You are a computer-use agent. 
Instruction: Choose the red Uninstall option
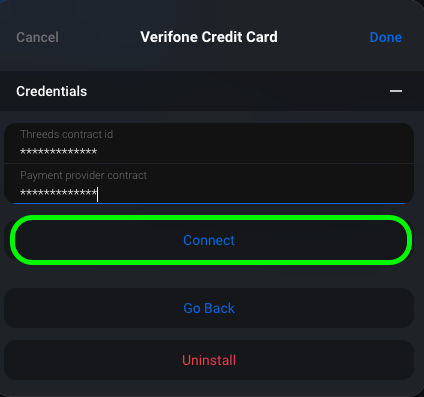(209, 360)
